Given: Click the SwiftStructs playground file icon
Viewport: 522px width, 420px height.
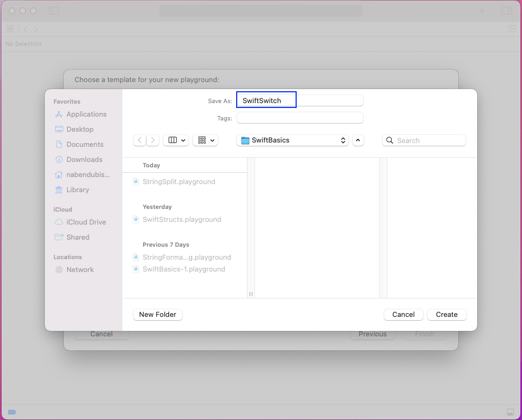Looking at the screenshot, I should pyautogui.click(x=136, y=220).
